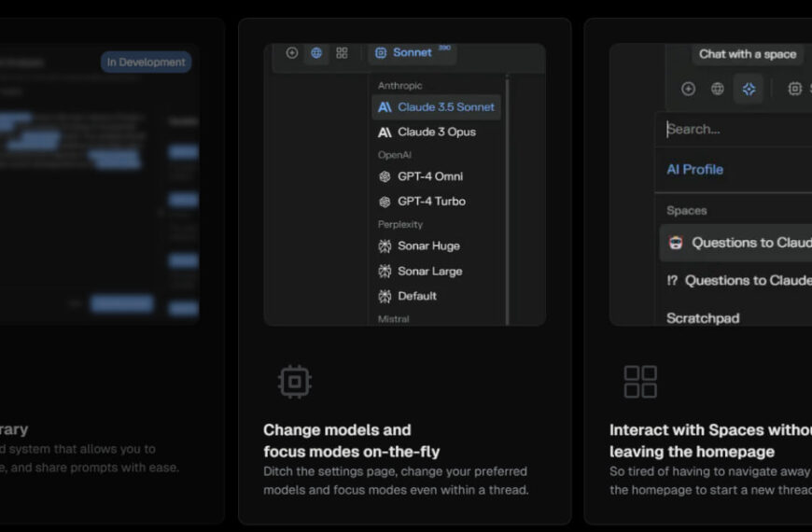Click the In Development badge
This screenshot has width=812, height=532.
(x=146, y=63)
